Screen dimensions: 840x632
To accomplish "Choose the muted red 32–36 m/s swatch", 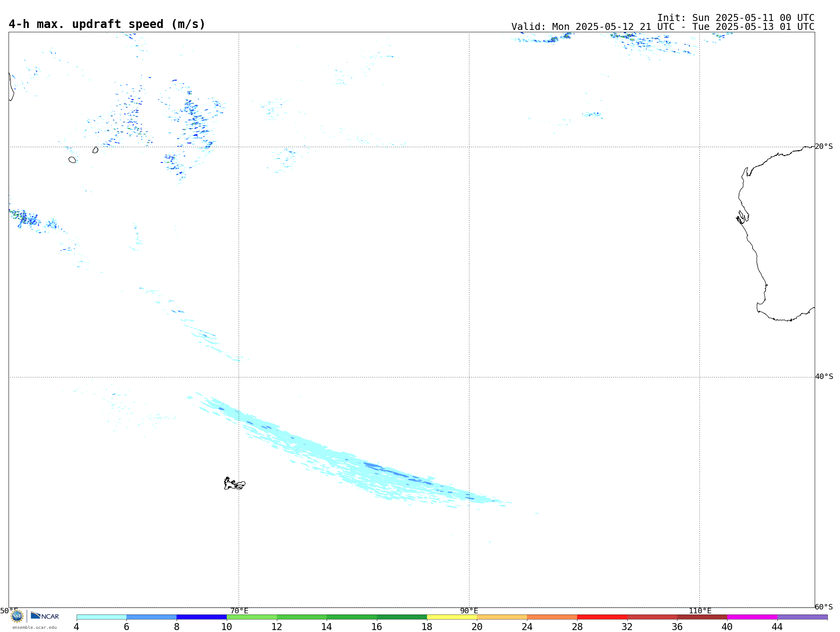I will coord(652,617).
